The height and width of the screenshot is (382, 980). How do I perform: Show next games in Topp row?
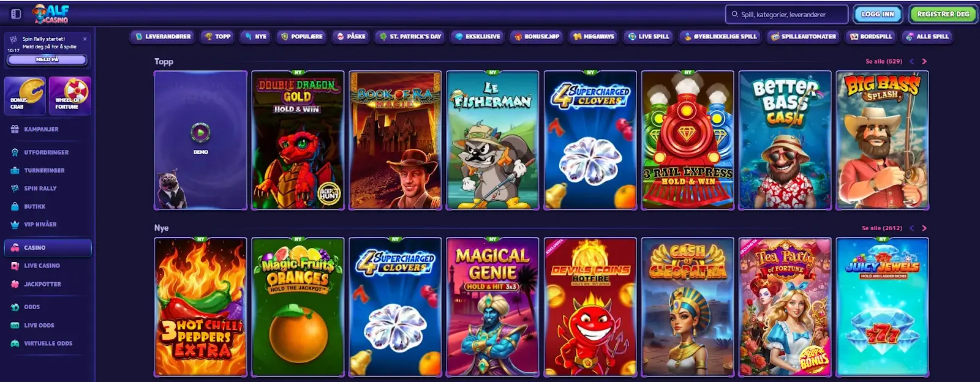(924, 61)
